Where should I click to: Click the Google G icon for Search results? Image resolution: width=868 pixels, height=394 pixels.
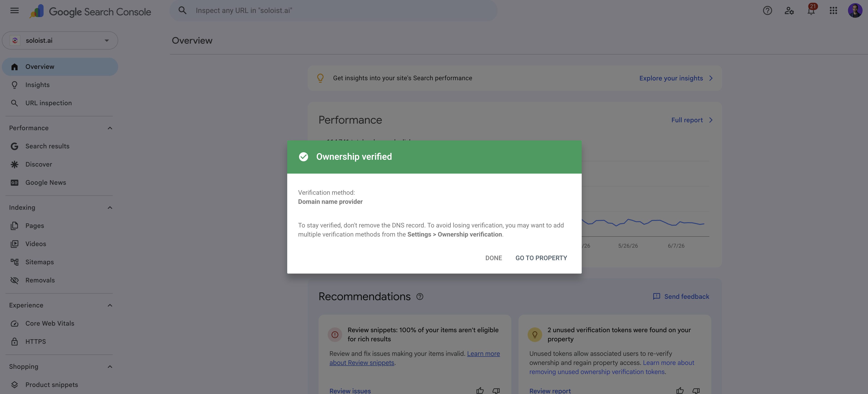(x=14, y=146)
